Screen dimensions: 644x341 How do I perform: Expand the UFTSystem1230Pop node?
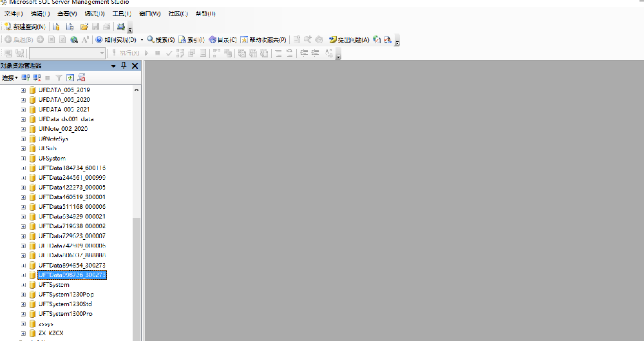coord(23,295)
